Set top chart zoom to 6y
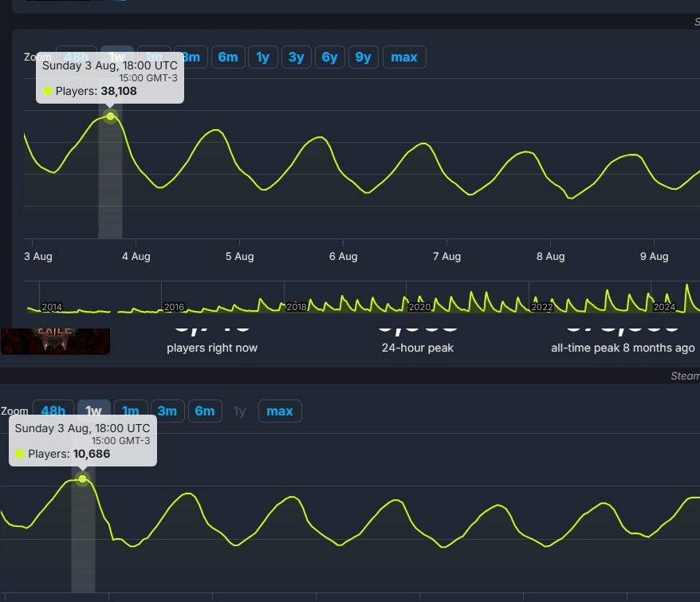This screenshot has width=700, height=602. pos(330,57)
